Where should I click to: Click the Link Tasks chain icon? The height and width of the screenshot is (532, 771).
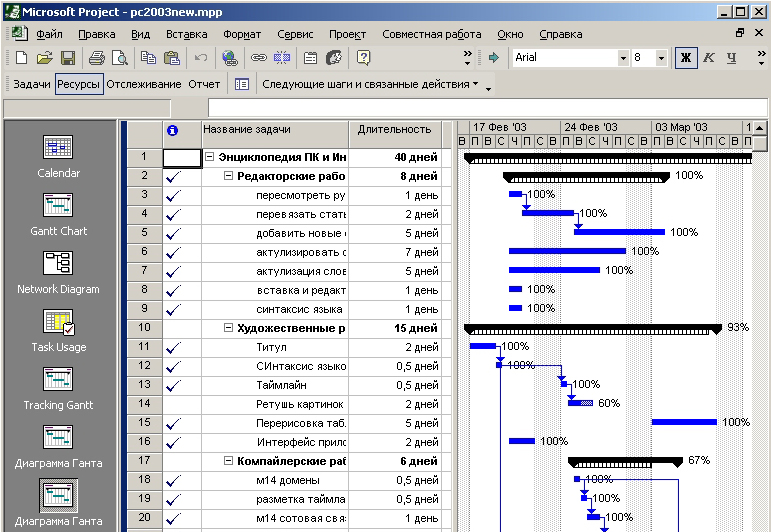[259, 58]
